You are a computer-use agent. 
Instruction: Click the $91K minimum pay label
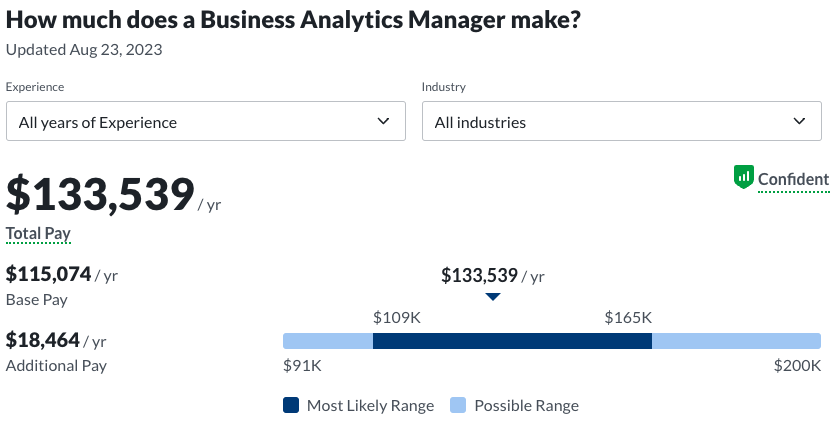302,365
